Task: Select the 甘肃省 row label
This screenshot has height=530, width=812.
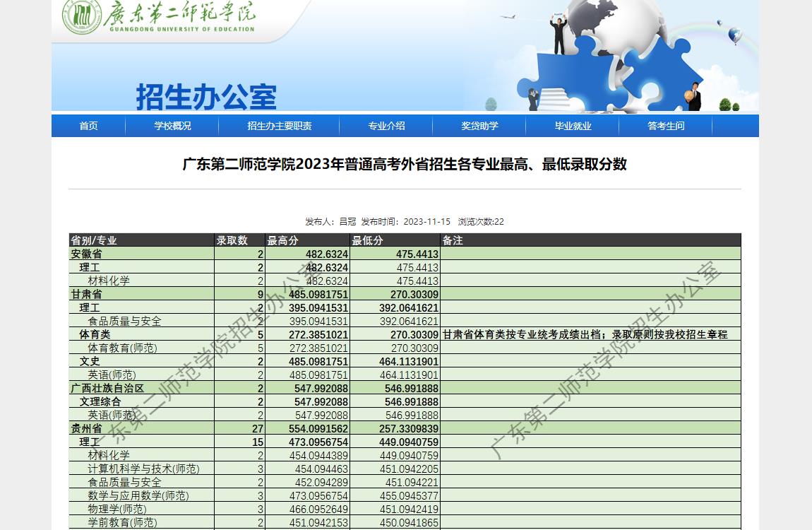Action: (86, 294)
